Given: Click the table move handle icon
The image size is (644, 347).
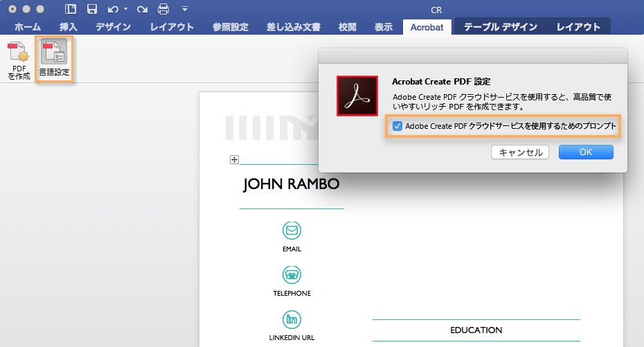Looking at the screenshot, I should click(234, 159).
